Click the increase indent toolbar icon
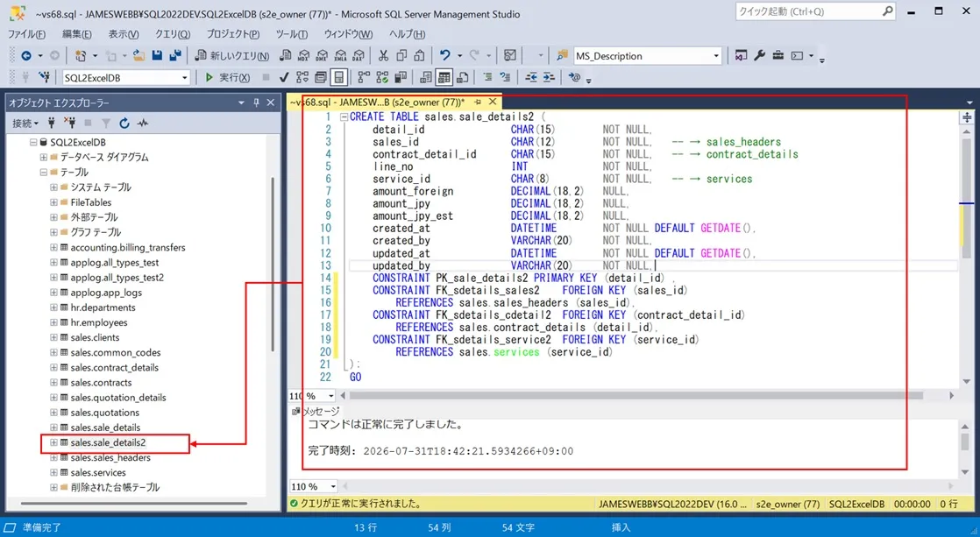 pyautogui.click(x=549, y=77)
